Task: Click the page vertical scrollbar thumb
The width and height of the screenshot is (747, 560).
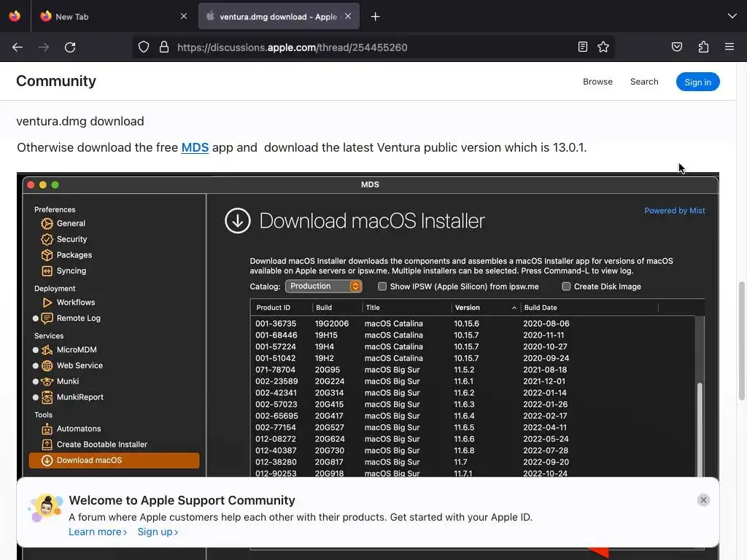Action: coord(741,341)
